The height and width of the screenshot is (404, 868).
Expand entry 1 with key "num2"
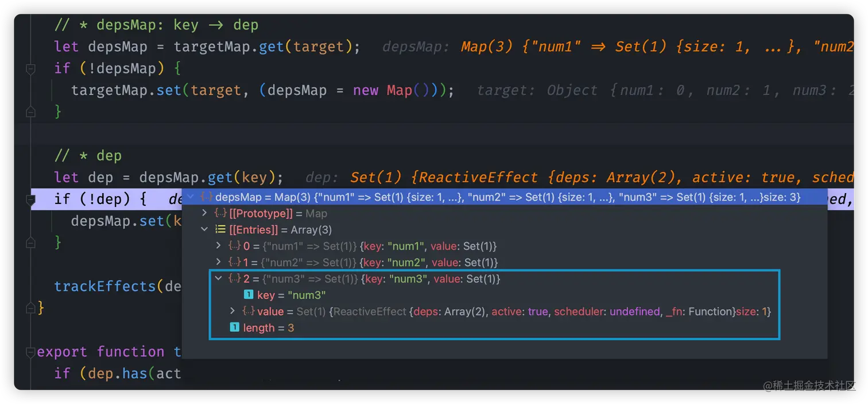tap(218, 262)
